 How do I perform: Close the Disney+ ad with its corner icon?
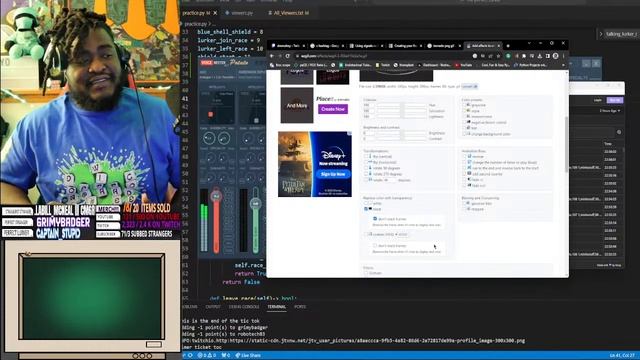[x=349, y=133]
